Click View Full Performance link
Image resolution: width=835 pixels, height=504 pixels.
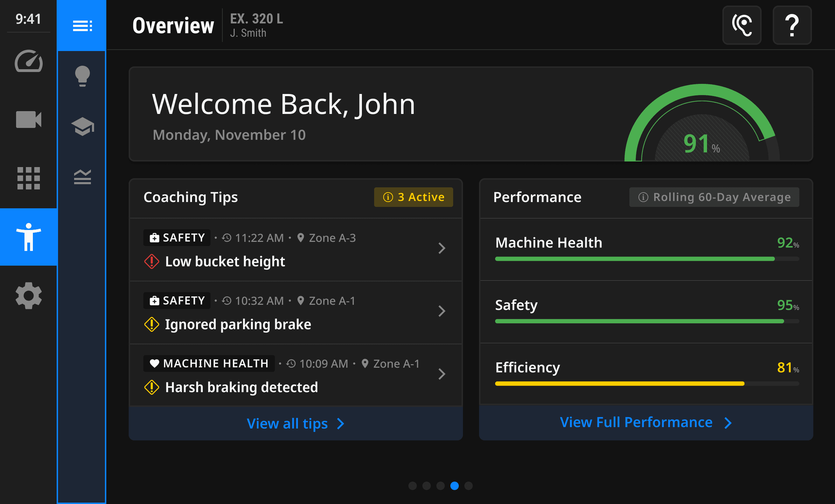tap(645, 423)
